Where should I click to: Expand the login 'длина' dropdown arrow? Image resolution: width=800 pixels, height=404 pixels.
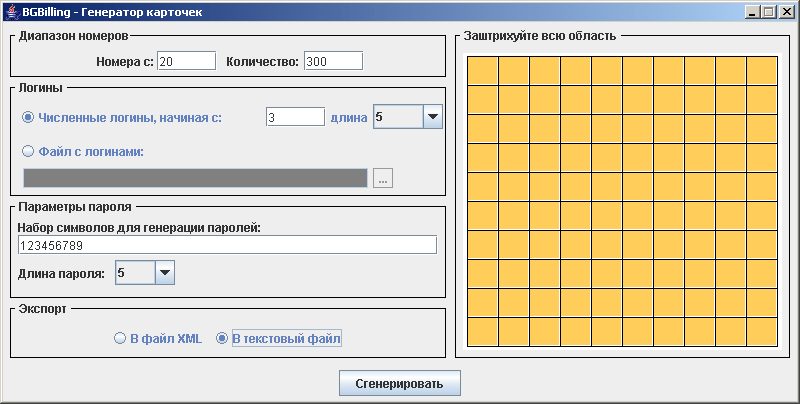(432, 117)
